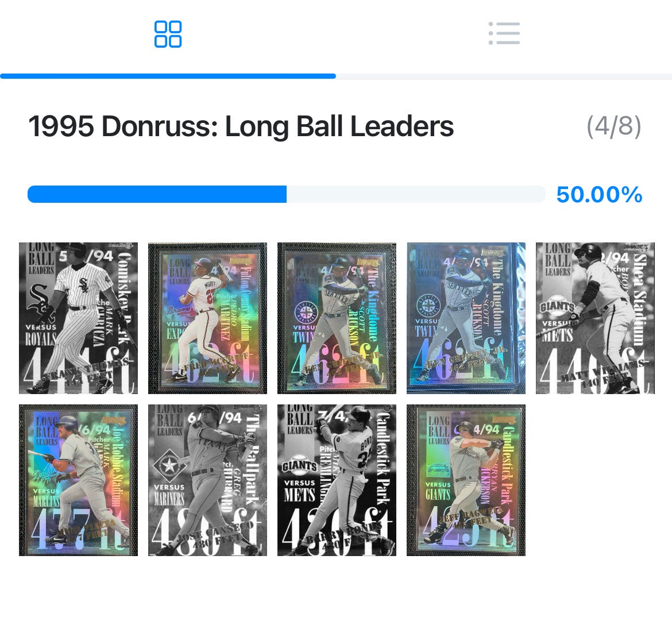Open the Jose Canseco Rangers card
Viewport: 672px width, 621px height.
coord(207,480)
